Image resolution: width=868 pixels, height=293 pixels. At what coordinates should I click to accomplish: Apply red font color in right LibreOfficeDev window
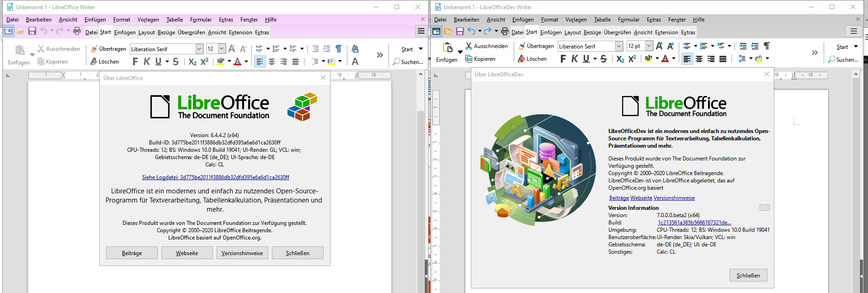click(x=665, y=59)
